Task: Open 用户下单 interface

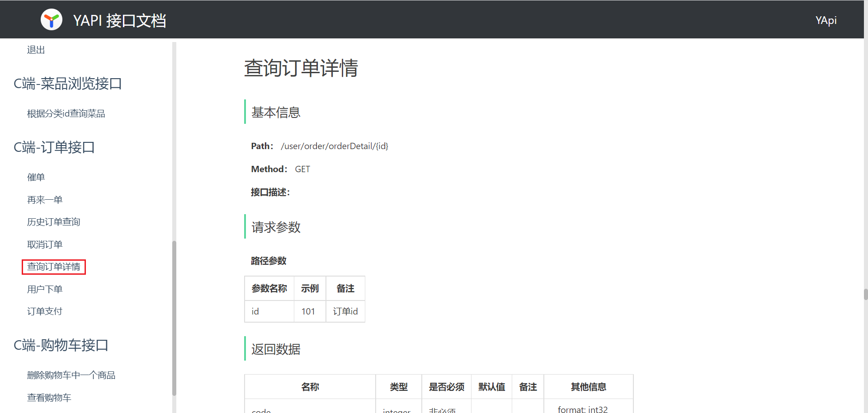Action: click(x=45, y=289)
